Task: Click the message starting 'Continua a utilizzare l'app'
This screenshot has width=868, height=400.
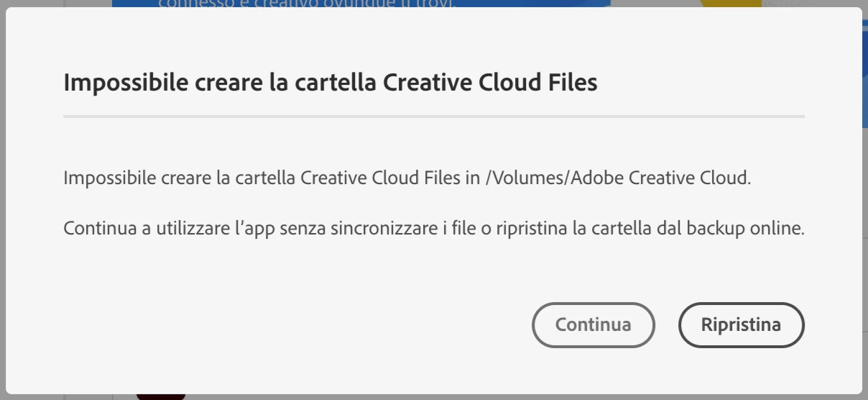Action: tap(433, 229)
